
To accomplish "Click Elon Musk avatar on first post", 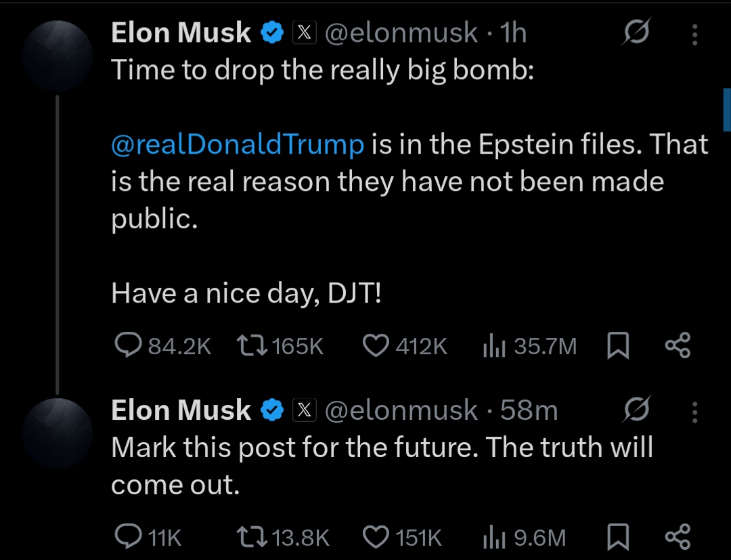I will [57, 54].
